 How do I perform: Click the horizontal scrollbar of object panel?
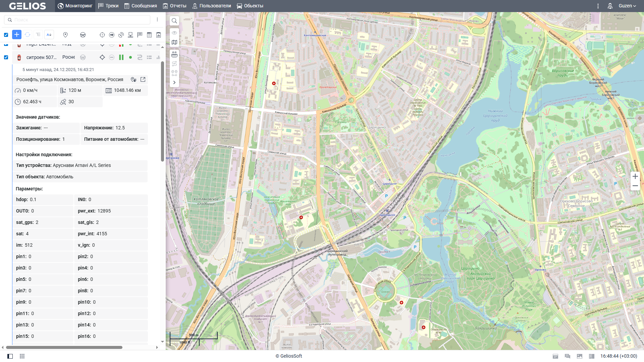[64, 347]
